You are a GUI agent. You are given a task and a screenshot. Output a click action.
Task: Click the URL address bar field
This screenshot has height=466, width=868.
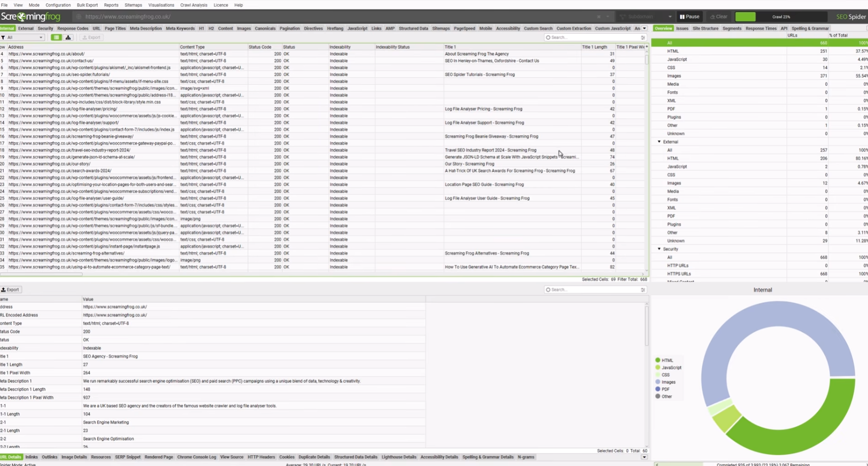[x=338, y=17]
